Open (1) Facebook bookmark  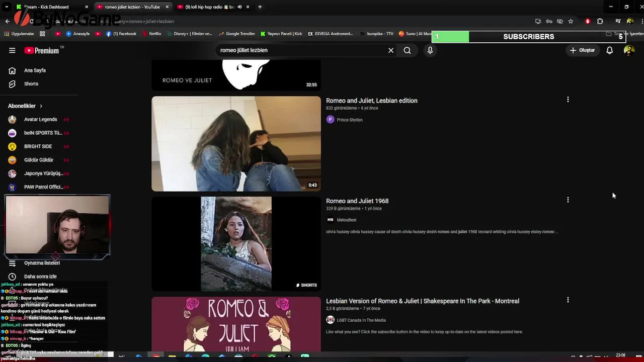coord(121,34)
